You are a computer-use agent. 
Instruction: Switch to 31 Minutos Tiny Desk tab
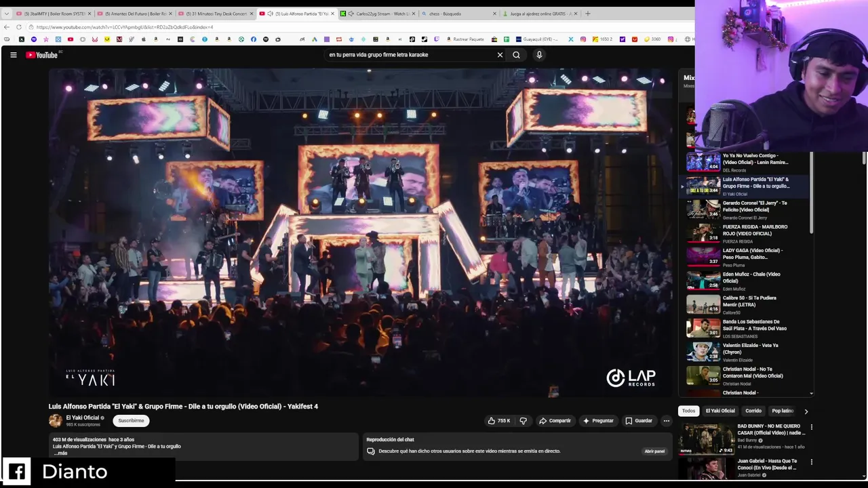(x=216, y=14)
